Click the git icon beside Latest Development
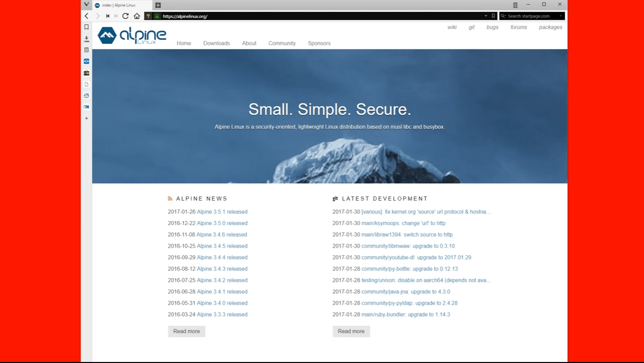The height and width of the screenshot is (363, 644). tap(335, 198)
